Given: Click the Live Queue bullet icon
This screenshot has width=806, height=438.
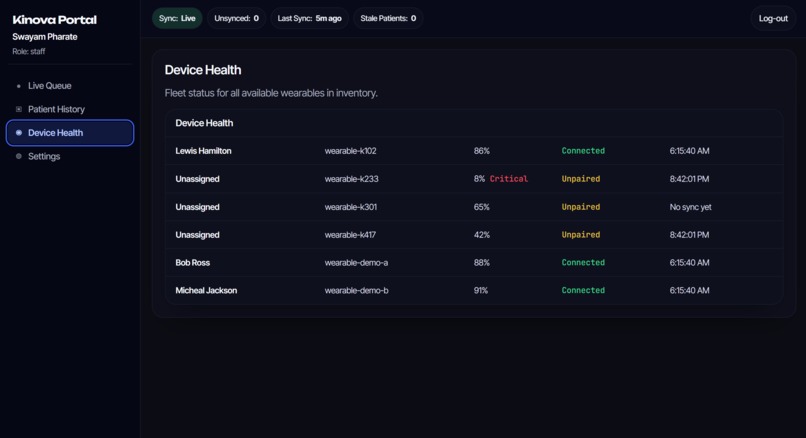Looking at the screenshot, I should [19, 86].
